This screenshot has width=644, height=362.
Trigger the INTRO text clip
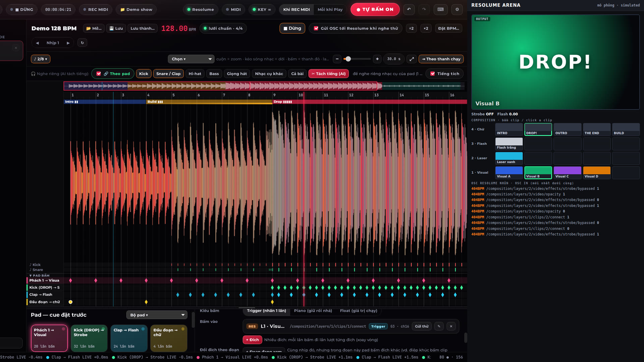(509, 129)
